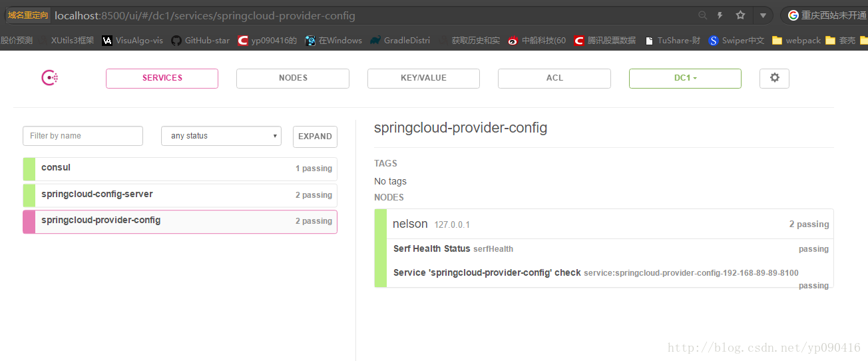Click the EXPAND button

pyautogui.click(x=315, y=137)
